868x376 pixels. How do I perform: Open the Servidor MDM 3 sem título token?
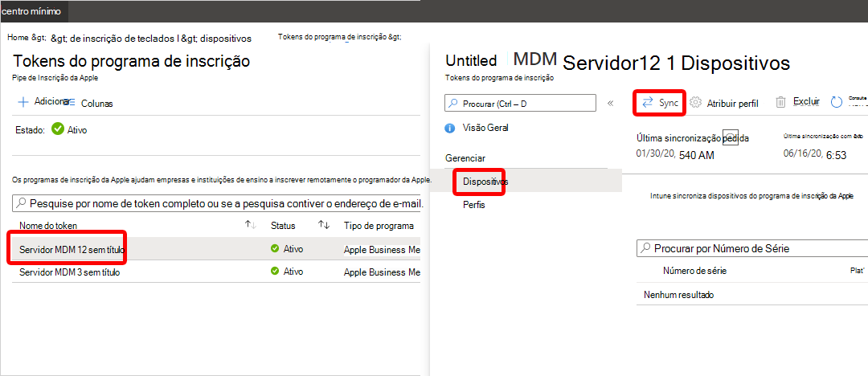(70, 272)
